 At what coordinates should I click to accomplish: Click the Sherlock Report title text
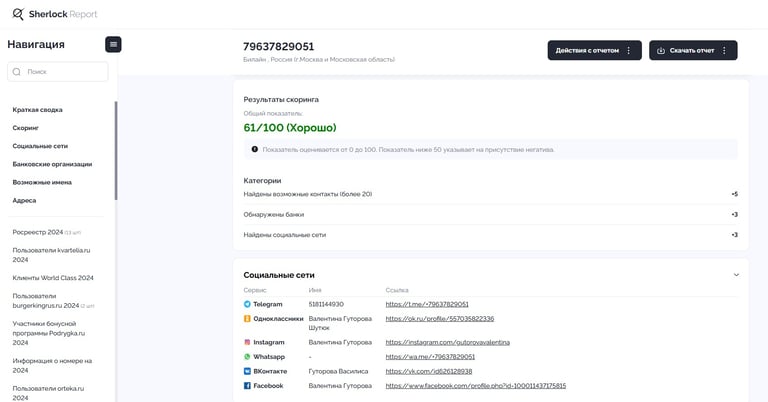pyautogui.click(x=63, y=14)
